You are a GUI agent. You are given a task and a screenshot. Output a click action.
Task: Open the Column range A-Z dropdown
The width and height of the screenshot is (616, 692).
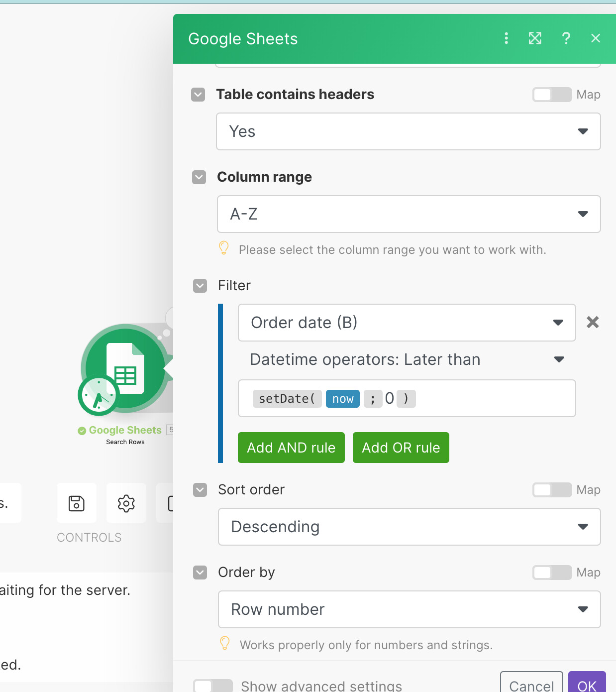(x=409, y=214)
